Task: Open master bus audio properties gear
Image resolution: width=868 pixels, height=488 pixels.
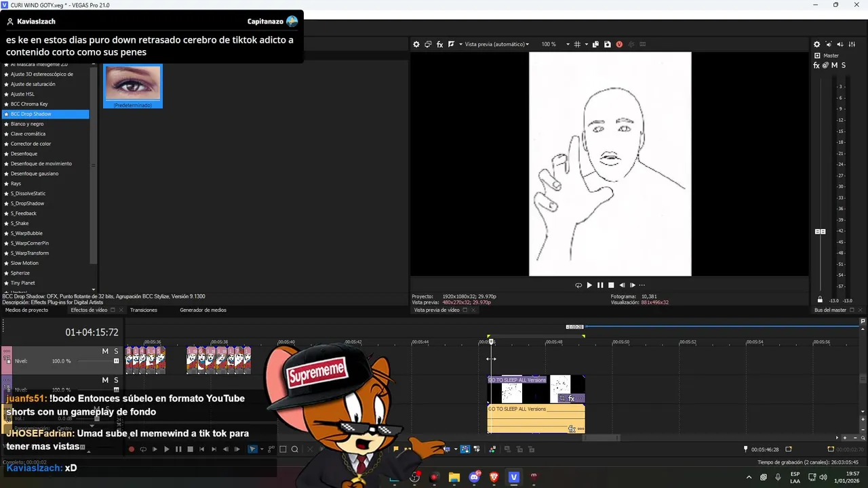Action: point(816,44)
